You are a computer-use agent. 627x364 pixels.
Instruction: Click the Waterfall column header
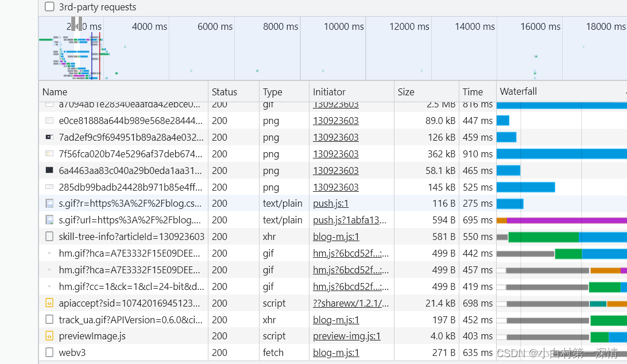click(518, 92)
